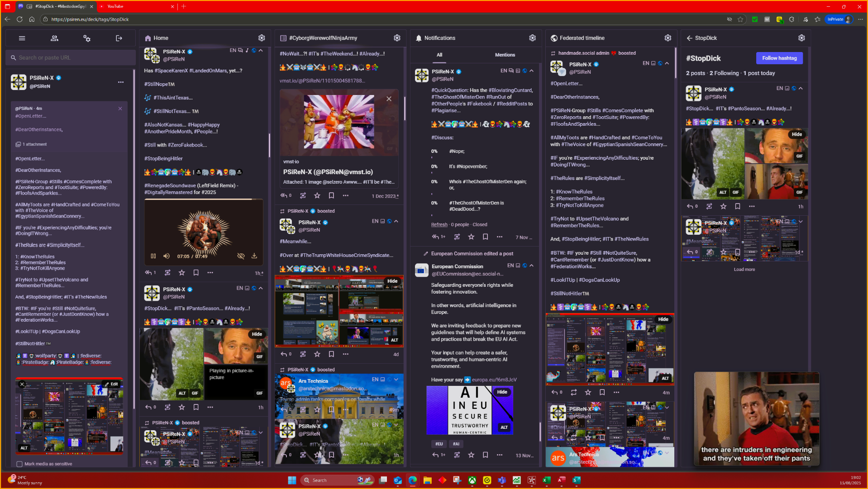868x489 pixels.
Task: Dismiss the vmst.io link preview card
Action: pyautogui.click(x=389, y=99)
